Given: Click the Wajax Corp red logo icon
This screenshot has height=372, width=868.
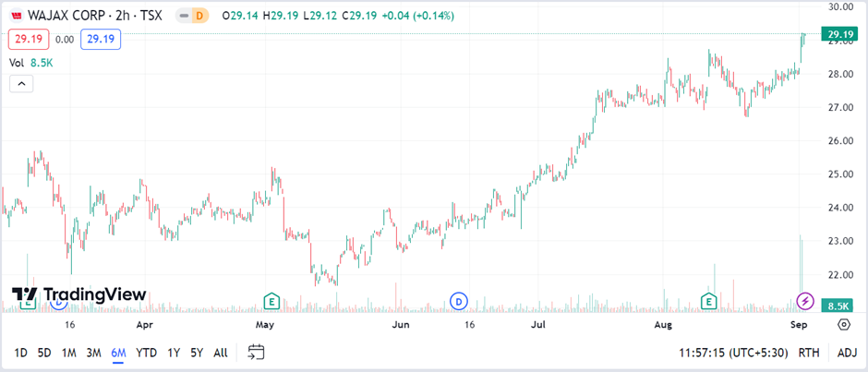Looking at the screenshot, I should tap(18, 16).
